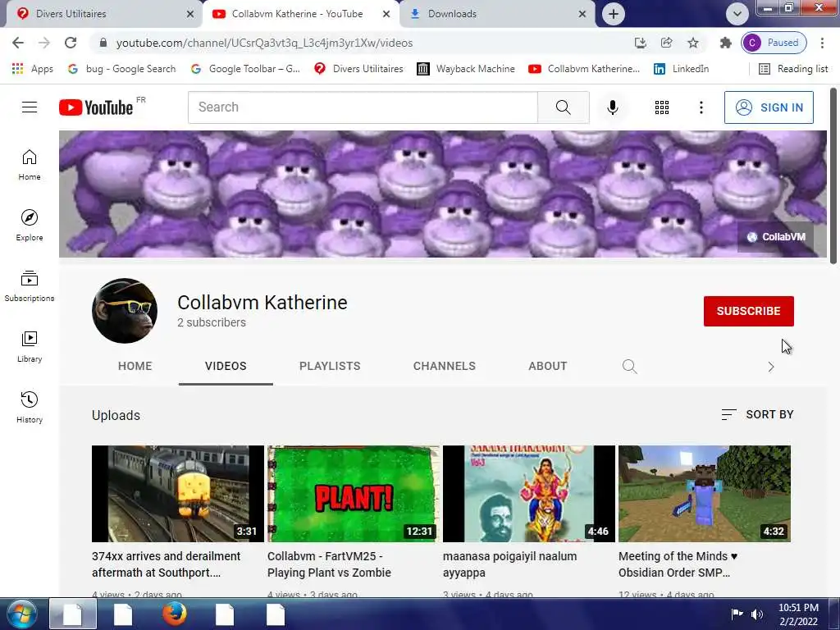Open Chrome three-dot menu
The height and width of the screenshot is (630, 840).
tap(822, 43)
